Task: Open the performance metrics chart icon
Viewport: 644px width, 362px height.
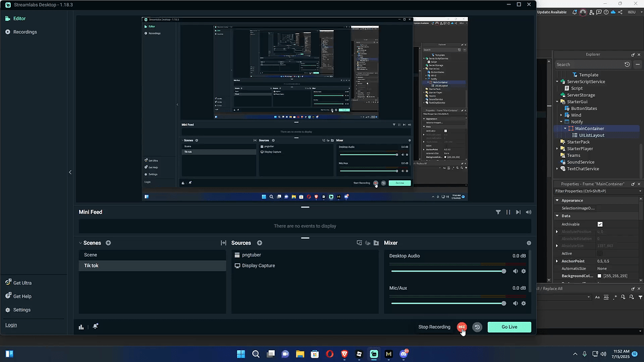Action: click(80, 327)
